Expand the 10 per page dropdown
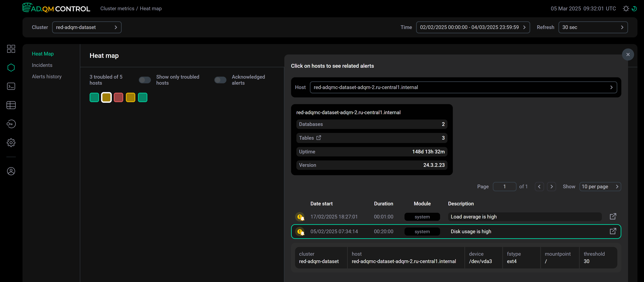 point(600,187)
